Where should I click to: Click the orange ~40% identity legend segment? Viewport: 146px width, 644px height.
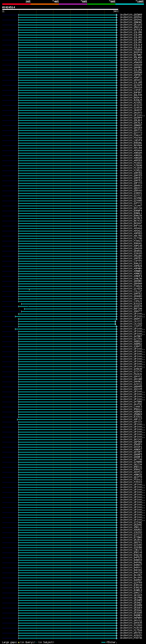coord(45,4)
